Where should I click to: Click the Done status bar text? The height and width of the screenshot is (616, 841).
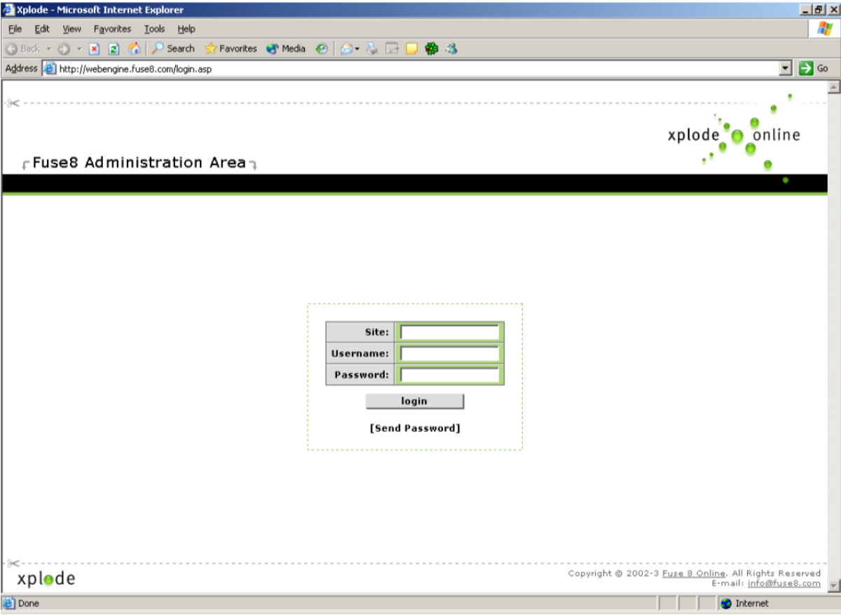29,603
